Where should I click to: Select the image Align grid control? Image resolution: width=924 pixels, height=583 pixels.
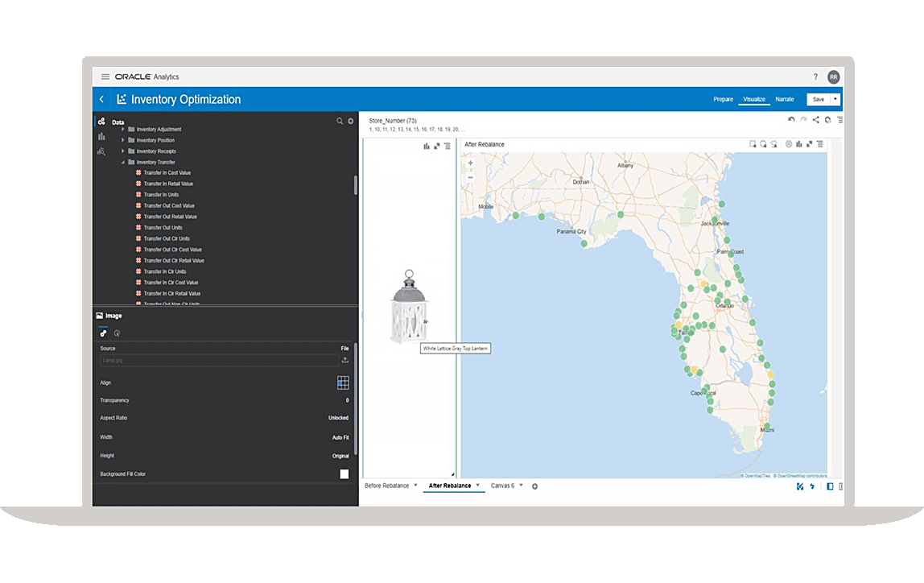point(343,383)
